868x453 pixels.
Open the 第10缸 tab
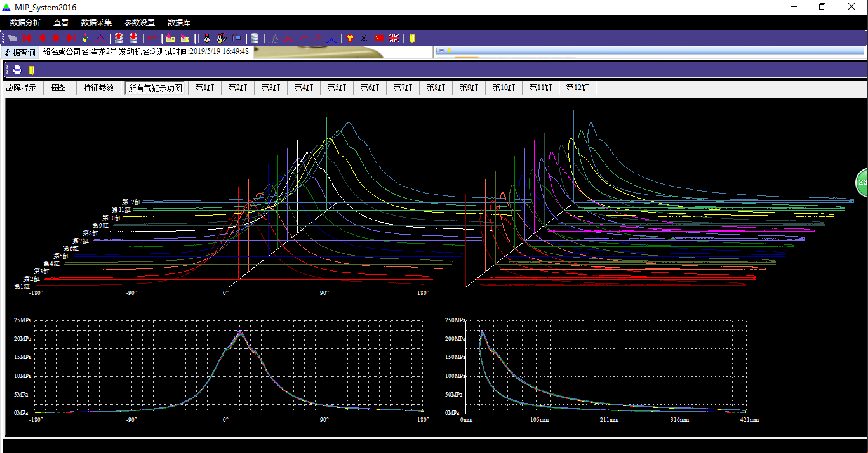[504, 88]
